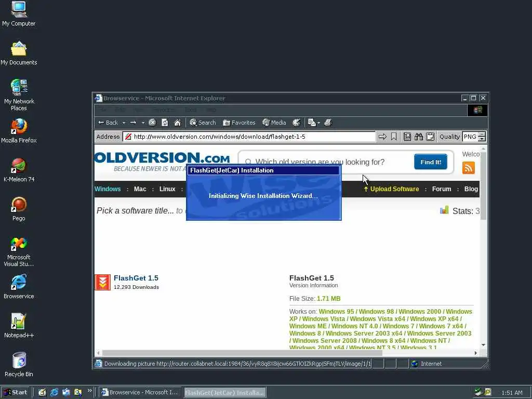Click the FlashGet 1.5 title link
The width and height of the screenshot is (532, 399).
coord(136,278)
